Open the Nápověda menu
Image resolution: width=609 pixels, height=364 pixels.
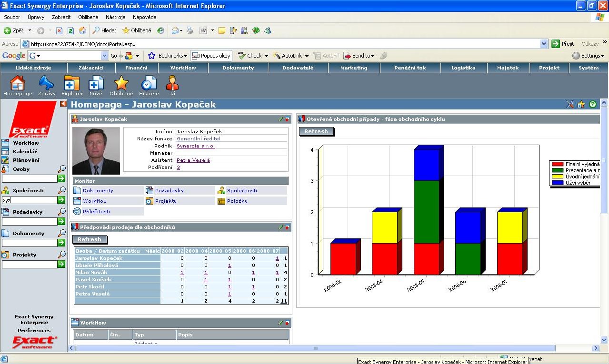point(145,17)
